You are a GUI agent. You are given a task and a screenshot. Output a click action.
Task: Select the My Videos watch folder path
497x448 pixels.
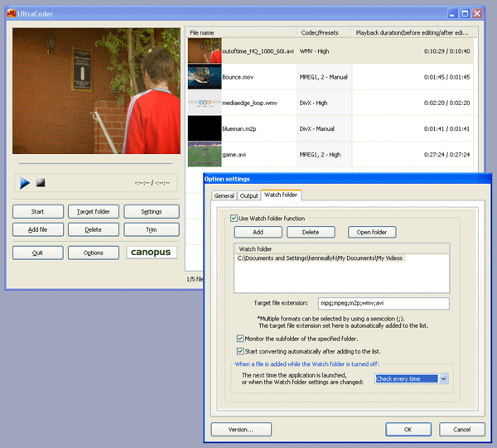(x=320, y=258)
